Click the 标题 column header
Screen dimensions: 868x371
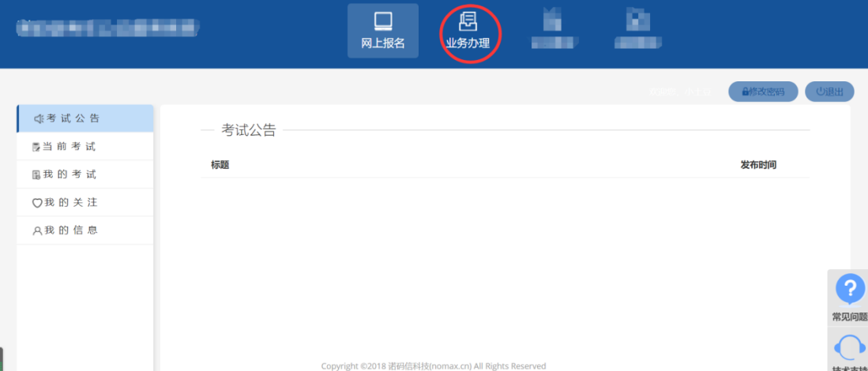220,165
